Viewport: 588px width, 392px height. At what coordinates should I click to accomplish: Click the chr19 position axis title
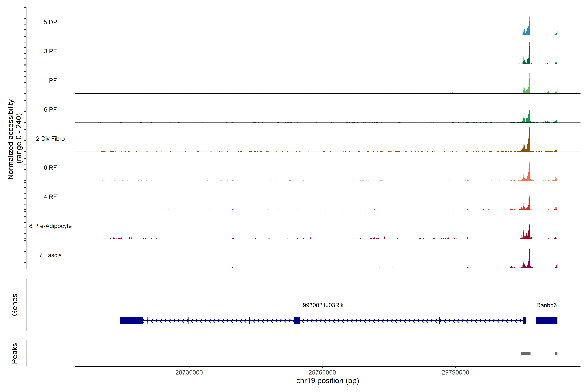point(327,381)
